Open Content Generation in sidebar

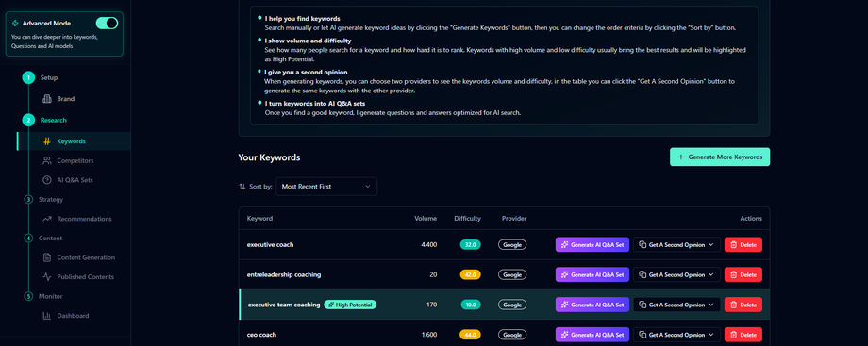(86, 257)
